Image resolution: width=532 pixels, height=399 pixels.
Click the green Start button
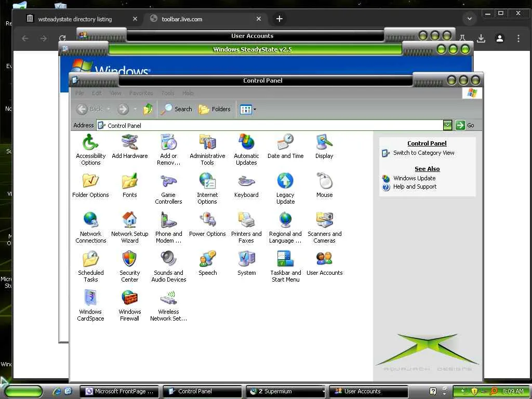click(23, 391)
